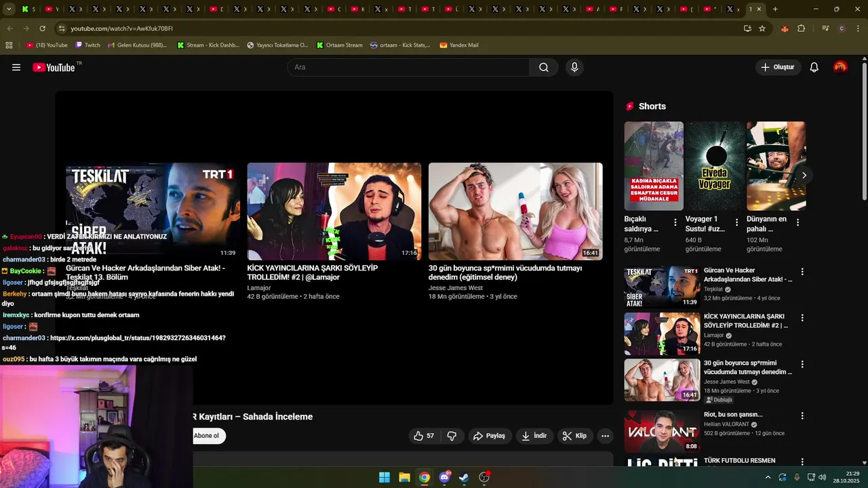
Task: Open options for Voyager 1 Sustu short
Action: tap(736, 222)
